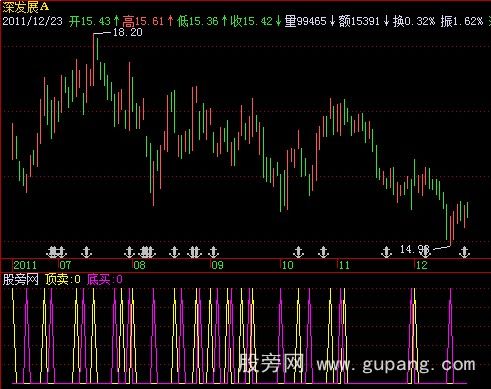This screenshot has width=491, height=389.
Task: Click the 底买:0 indicator value
Action: tap(105, 279)
